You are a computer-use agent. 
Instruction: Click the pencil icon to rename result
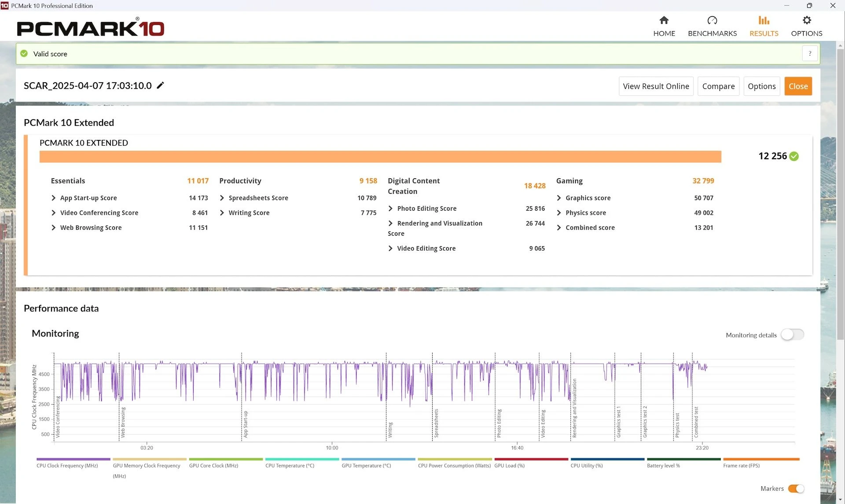click(x=161, y=85)
